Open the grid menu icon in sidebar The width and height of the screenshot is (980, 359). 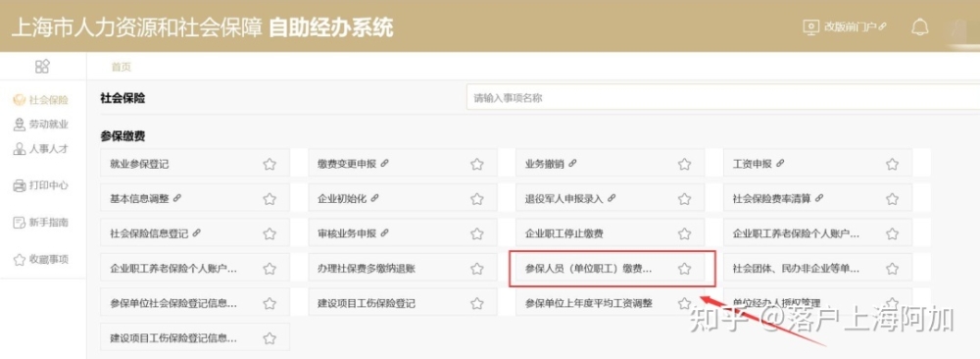(42, 67)
